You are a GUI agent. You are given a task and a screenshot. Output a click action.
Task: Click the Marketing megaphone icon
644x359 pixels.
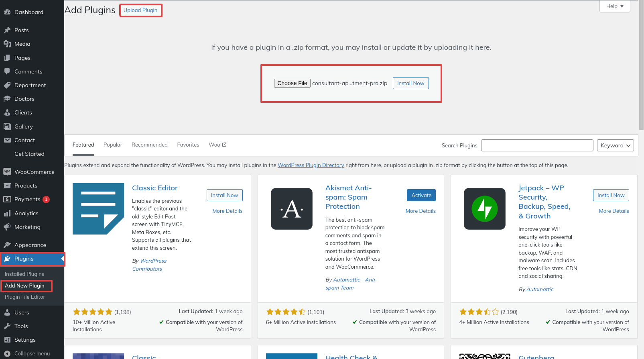tap(7, 227)
